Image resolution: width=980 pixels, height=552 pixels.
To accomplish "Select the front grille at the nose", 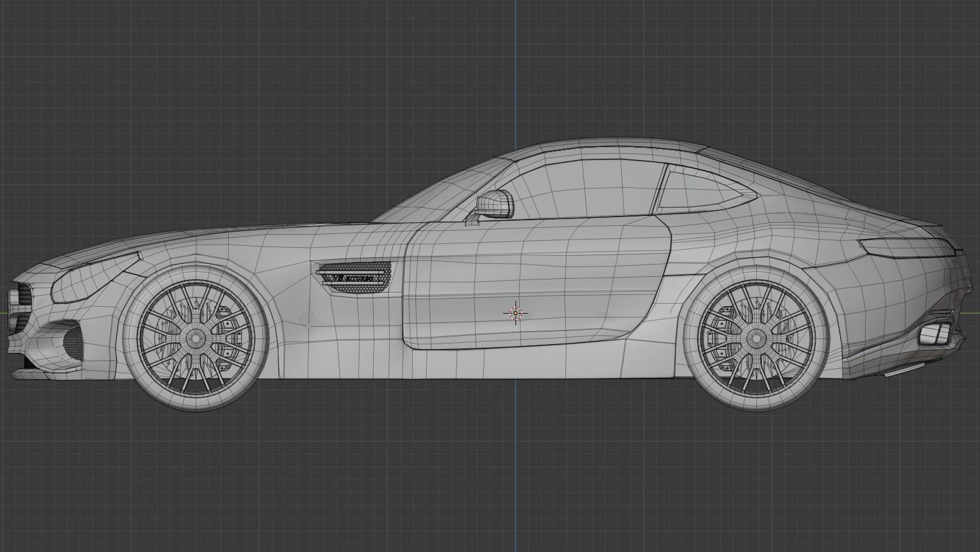I will (21, 308).
